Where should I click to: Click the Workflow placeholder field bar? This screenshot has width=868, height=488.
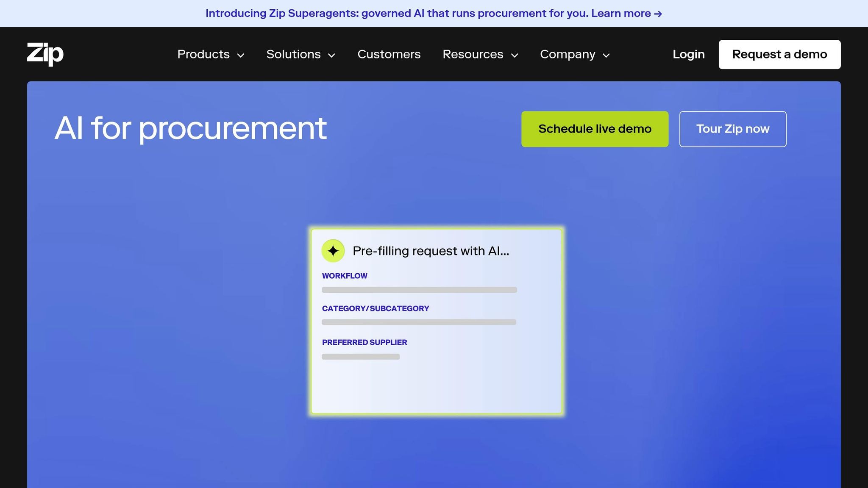(x=419, y=290)
